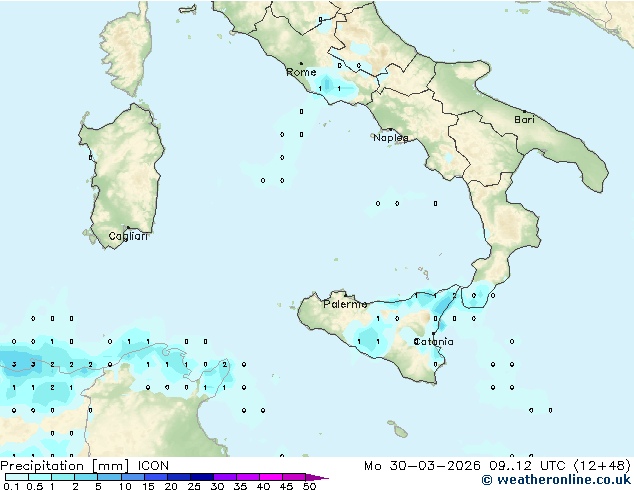Click the legend value 35

[240, 486]
